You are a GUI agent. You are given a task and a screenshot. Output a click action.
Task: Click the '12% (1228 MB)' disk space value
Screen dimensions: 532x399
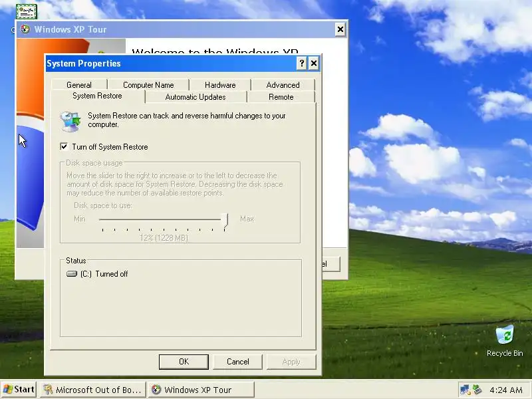tap(164, 238)
